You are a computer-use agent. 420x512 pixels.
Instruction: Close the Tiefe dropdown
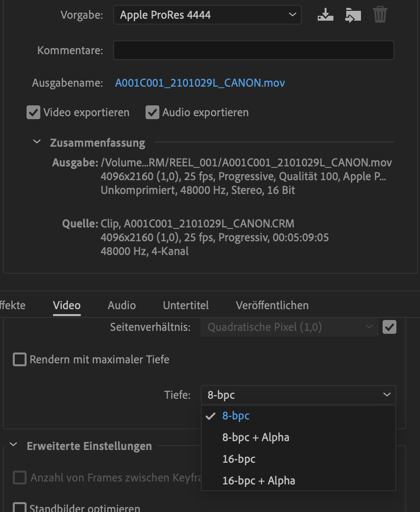298,395
